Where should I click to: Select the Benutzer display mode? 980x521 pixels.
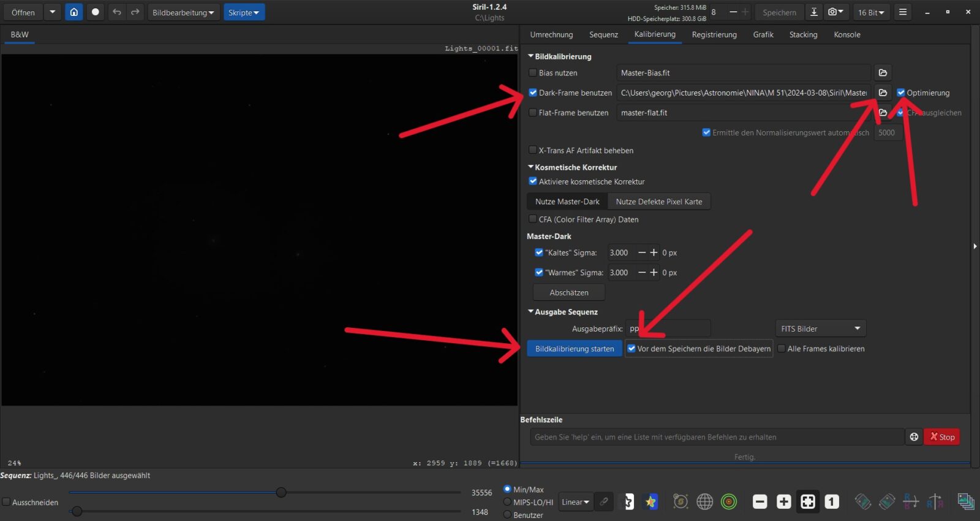point(507,515)
